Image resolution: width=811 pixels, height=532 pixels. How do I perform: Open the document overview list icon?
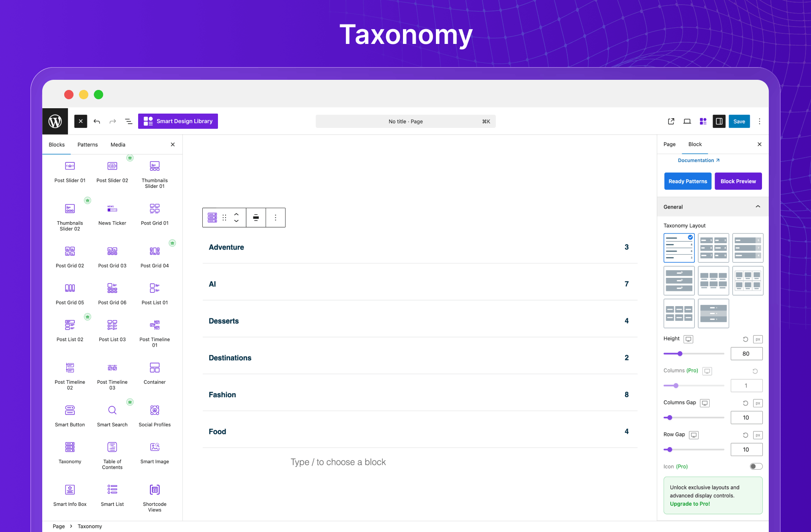(x=128, y=121)
